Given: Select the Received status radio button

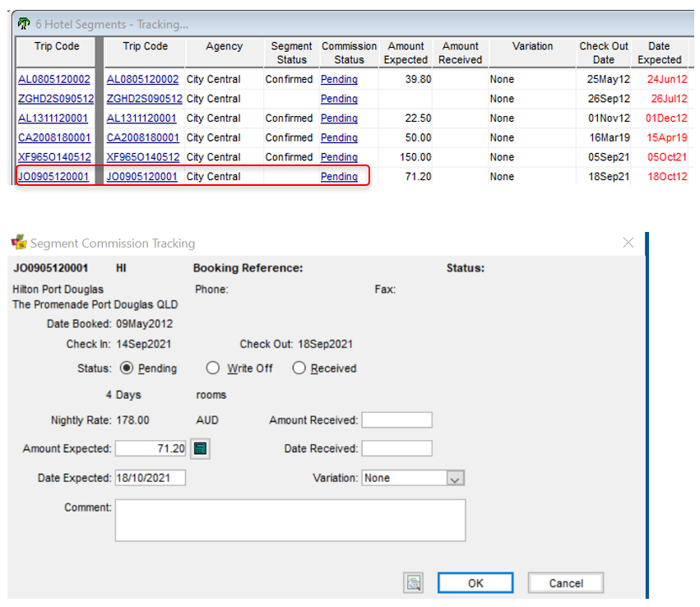Looking at the screenshot, I should coord(299,368).
